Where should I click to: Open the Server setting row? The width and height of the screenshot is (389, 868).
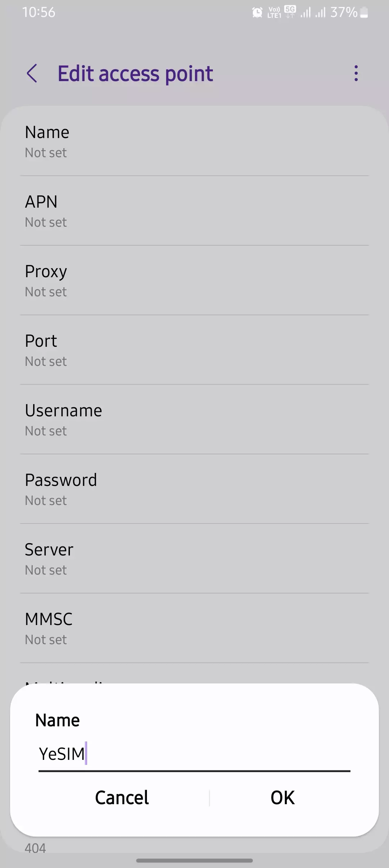pos(194,559)
